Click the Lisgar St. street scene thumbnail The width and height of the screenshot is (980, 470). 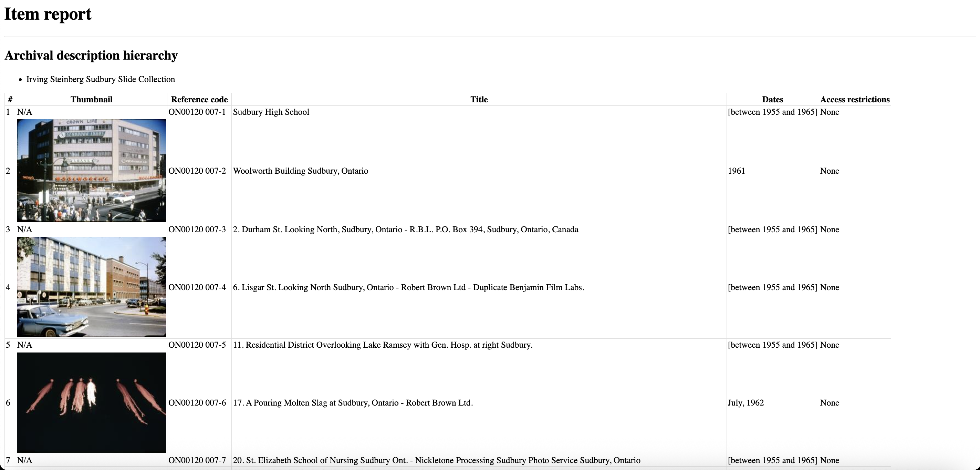[x=91, y=287]
